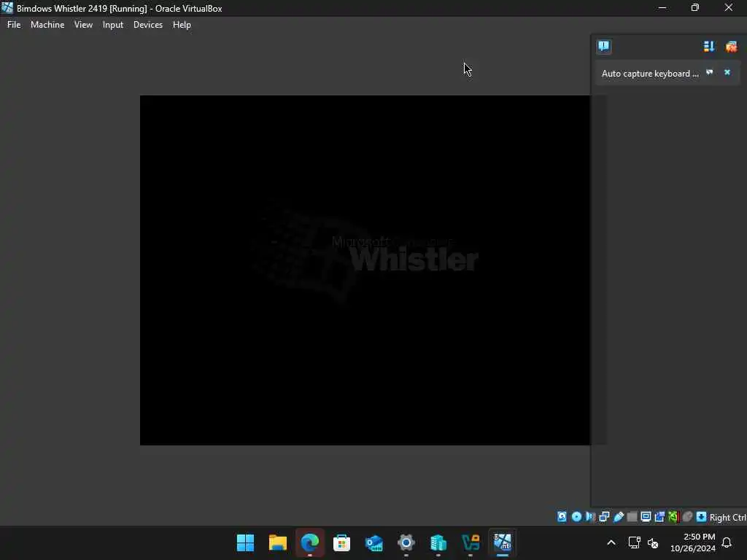Click the audio status icon

[x=590, y=517]
